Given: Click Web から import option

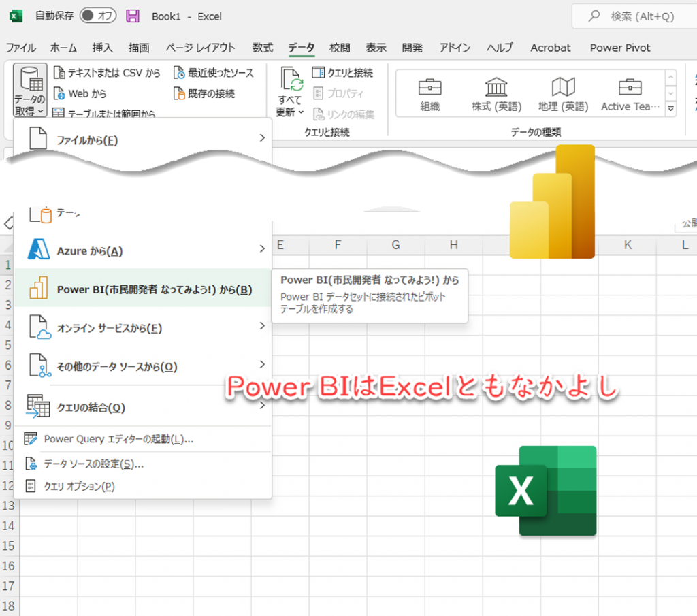Looking at the screenshot, I should (x=80, y=93).
